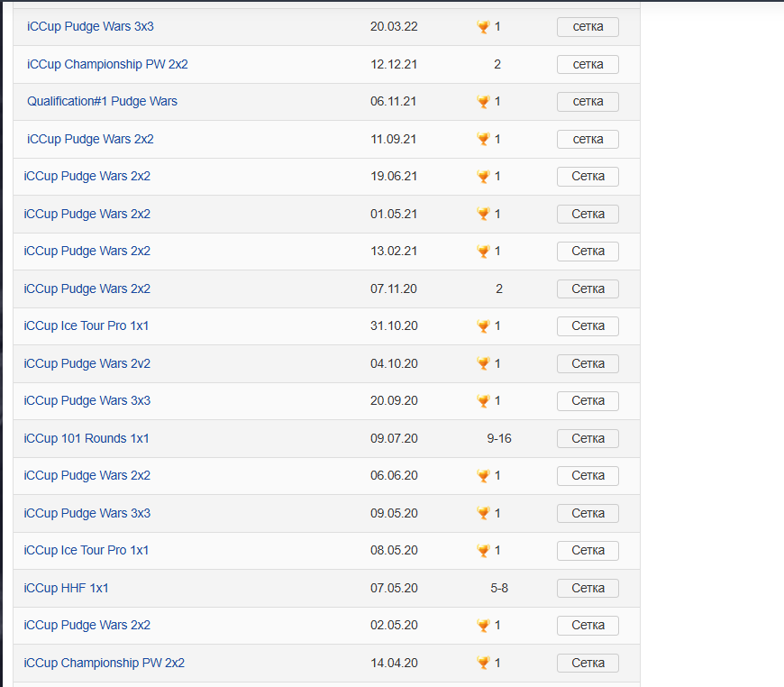The width and height of the screenshot is (784, 687).
Task: View bracket for 31.10.20 Ice Tour Pro
Action: [588, 325]
